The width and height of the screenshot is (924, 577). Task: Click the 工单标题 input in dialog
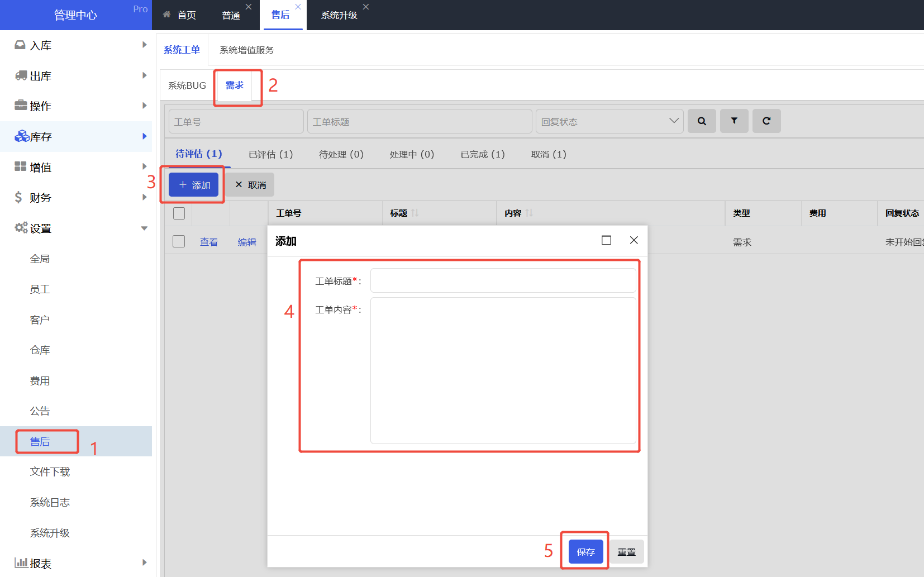click(503, 280)
